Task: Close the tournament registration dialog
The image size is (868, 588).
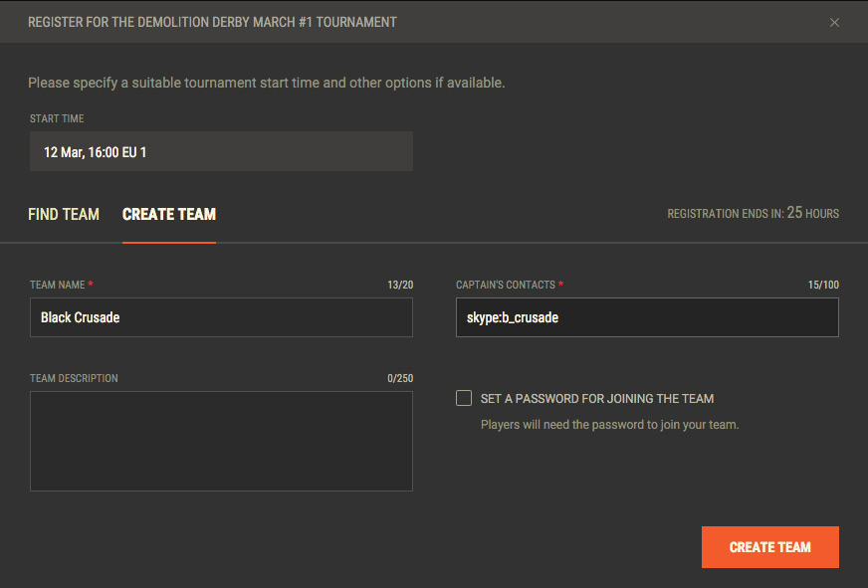Action: coord(835,22)
